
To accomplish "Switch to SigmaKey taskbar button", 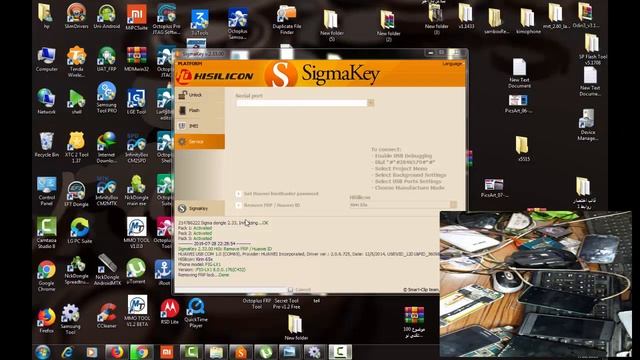I will click(241, 352).
